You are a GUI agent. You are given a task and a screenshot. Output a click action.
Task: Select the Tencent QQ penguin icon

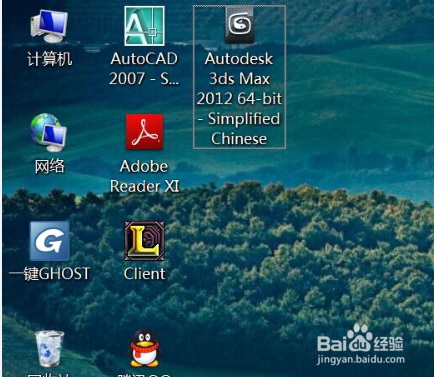[144, 348]
